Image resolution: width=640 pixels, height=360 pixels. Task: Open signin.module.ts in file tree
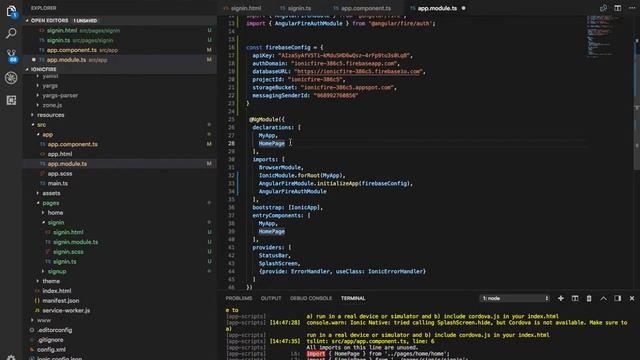(120, 242)
